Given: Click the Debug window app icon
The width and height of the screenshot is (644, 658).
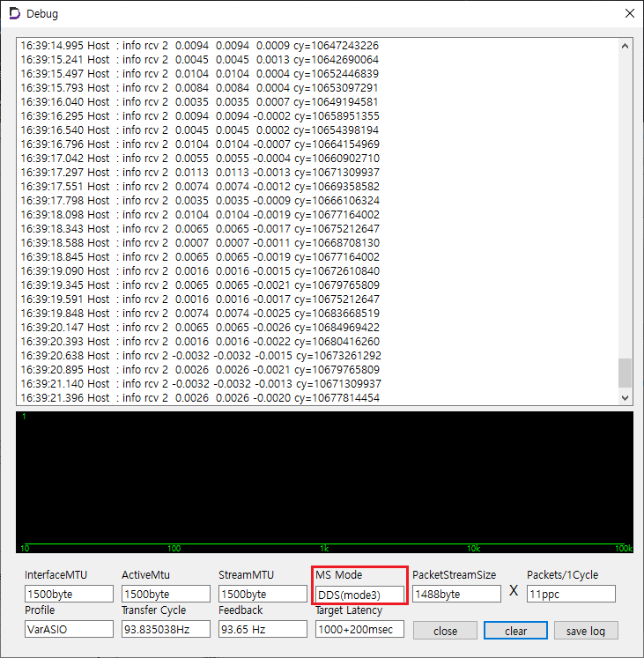Looking at the screenshot, I should [14, 14].
